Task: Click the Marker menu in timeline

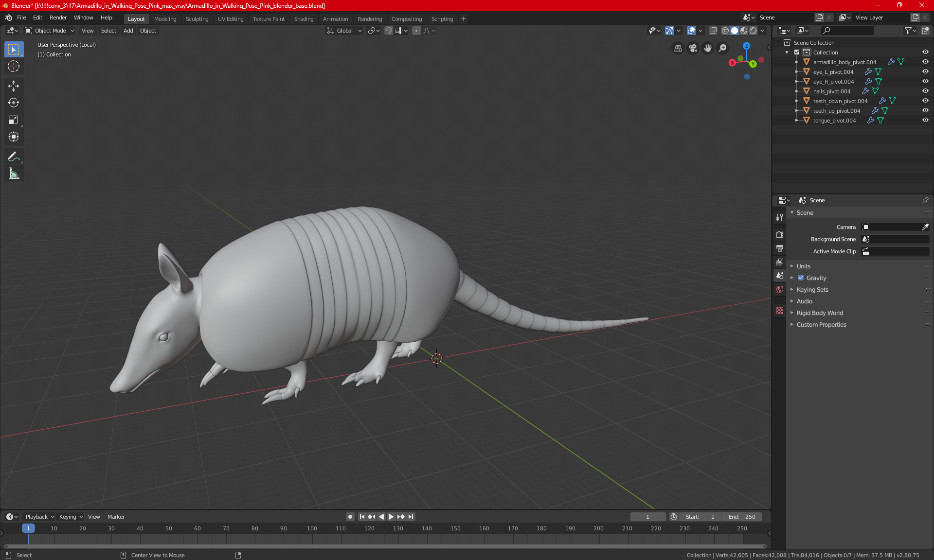Action: click(116, 517)
